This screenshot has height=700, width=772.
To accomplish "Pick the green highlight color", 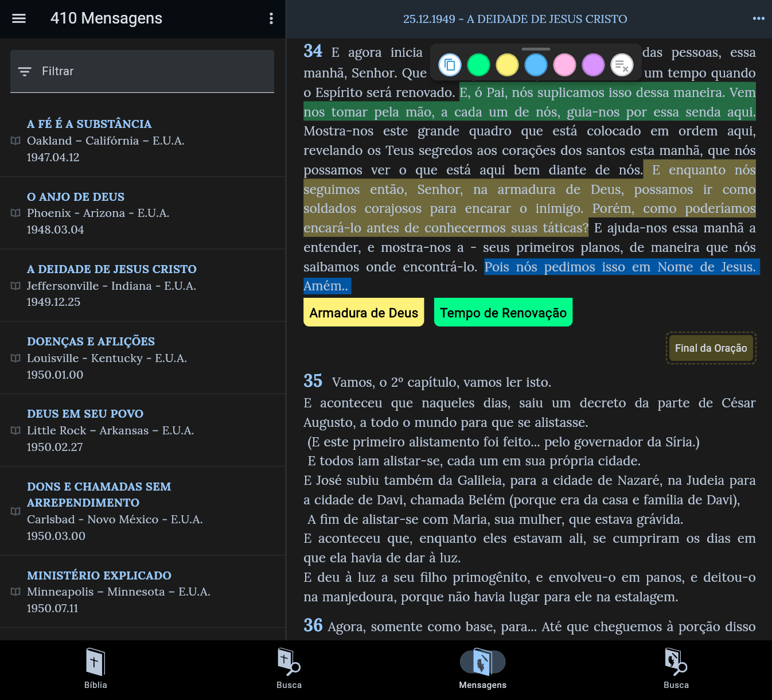I will tap(478, 65).
